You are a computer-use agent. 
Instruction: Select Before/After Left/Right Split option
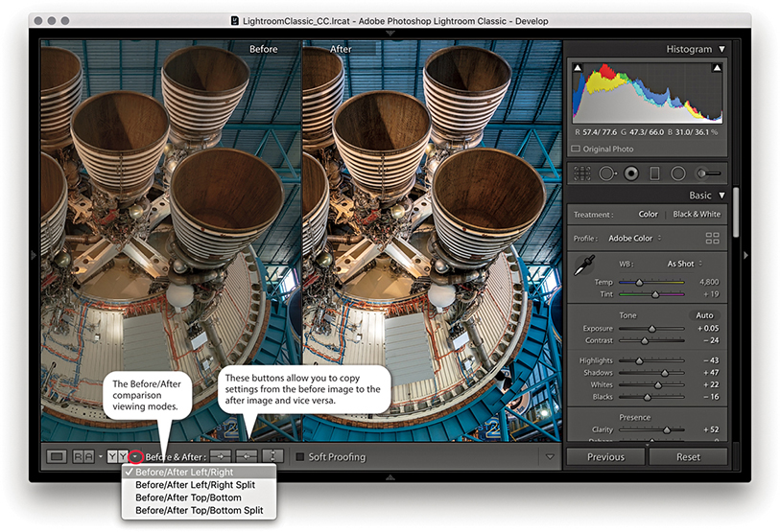click(x=196, y=485)
